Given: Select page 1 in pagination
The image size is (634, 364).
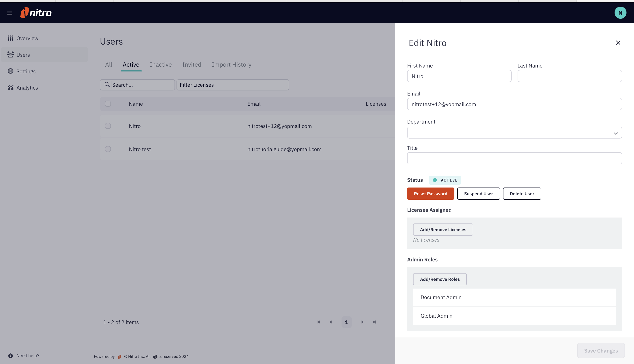Looking at the screenshot, I should click(346, 322).
